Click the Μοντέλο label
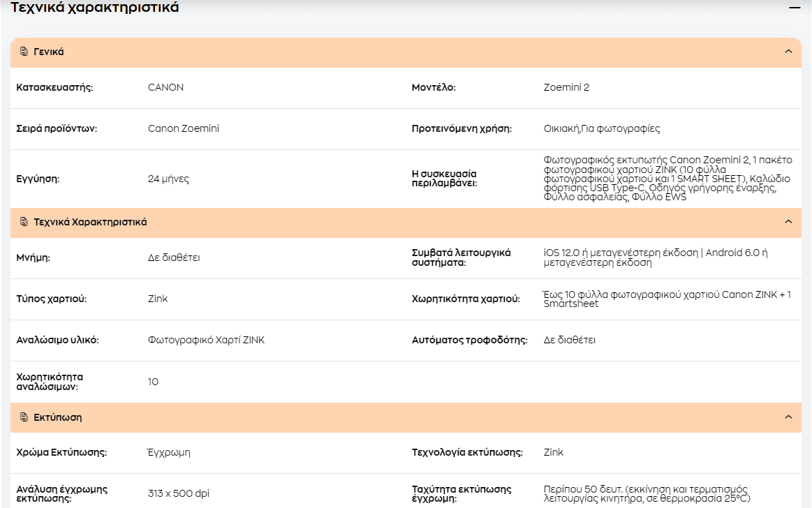 [434, 87]
